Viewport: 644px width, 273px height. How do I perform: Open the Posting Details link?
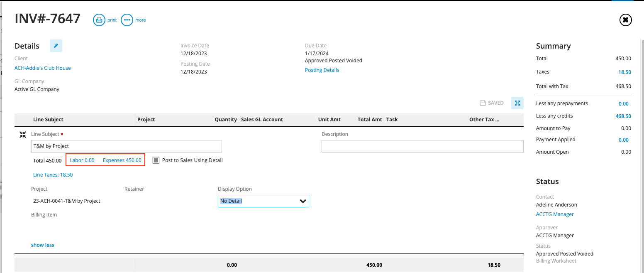click(322, 70)
